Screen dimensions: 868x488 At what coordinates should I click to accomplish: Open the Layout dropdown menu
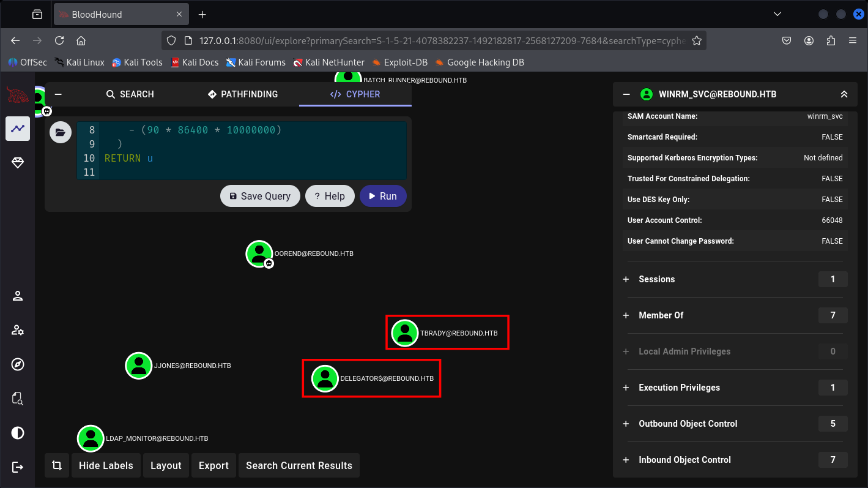pyautogui.click(x=166, y=465)
